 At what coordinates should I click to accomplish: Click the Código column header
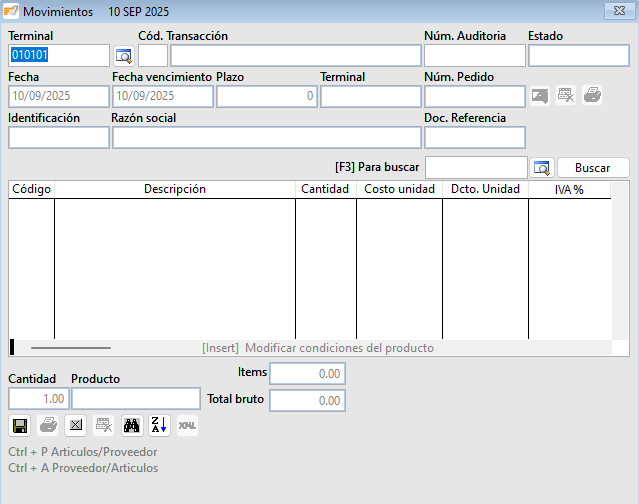click(32, 189)
